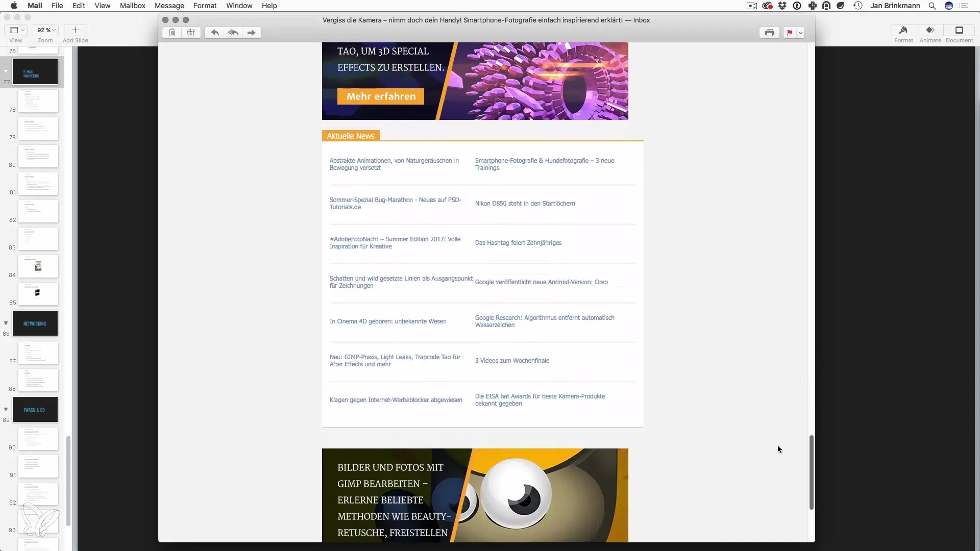Viewport: 980px width, 551px height.
Task: Click the mail window vertical scrollbar
Action: [811, 472]
